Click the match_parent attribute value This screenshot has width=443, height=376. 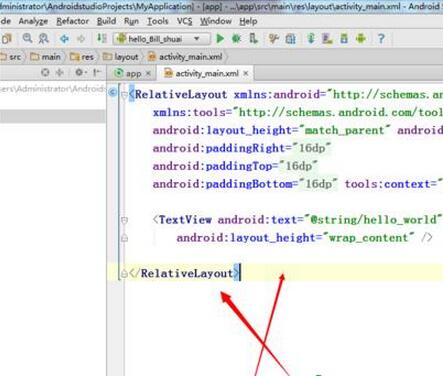(345, 130)
